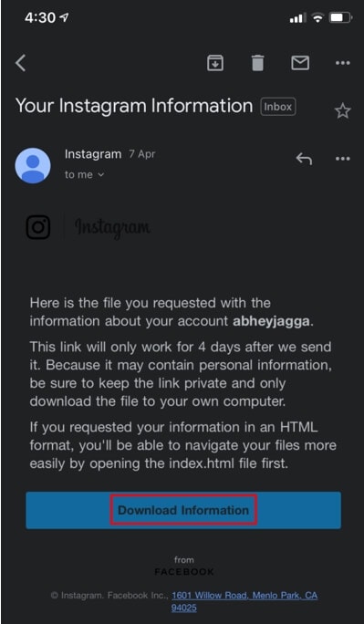The width and height of the screenshot is (364, 624).
Task: Reply to the Instagram message
Action: (304, 159)
